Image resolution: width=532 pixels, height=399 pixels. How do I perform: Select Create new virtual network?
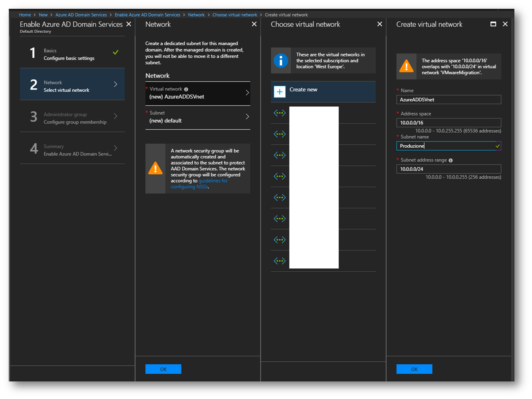coord(323,92)
